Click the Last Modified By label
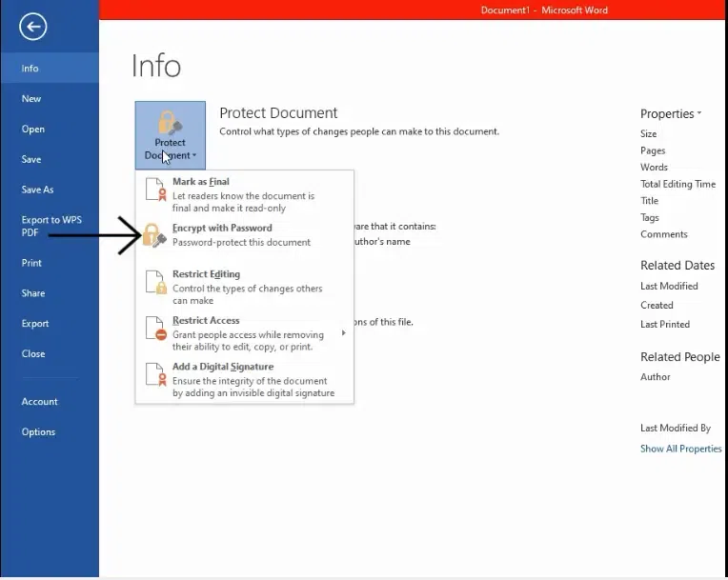This screenshot has height=580, width=728. click(676, 428)
